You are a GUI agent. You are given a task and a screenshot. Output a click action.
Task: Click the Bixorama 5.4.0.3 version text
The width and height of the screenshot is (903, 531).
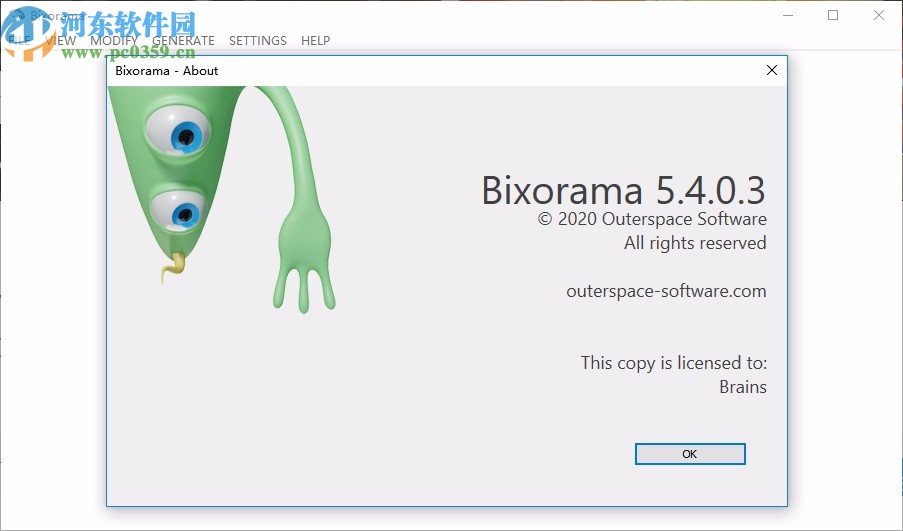tap(624, 190)
